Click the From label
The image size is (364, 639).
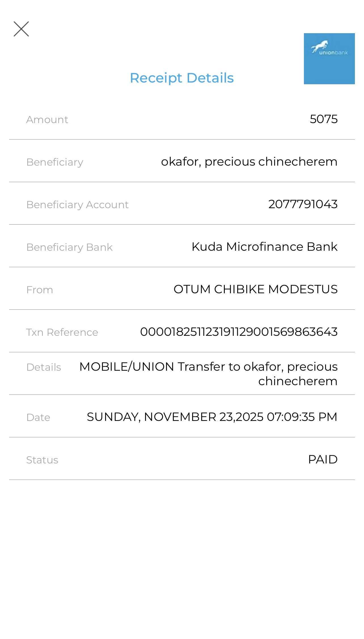coord(40,290)
